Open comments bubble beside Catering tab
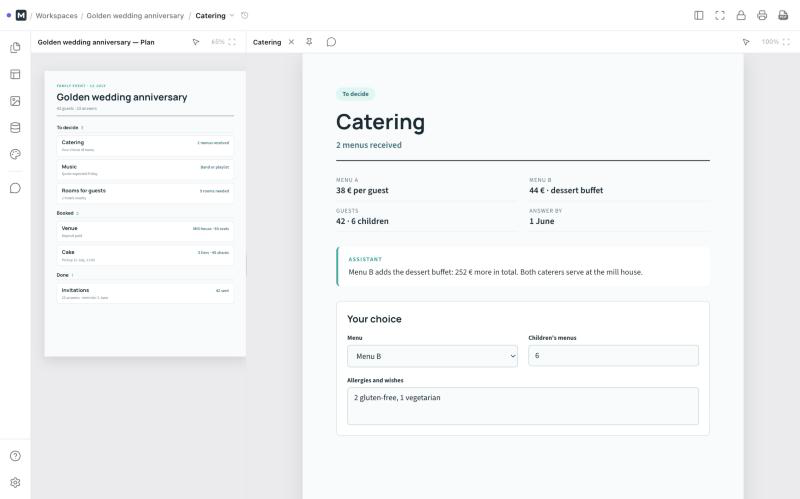The height and width of the screenshot is (499, 800). 331,42
